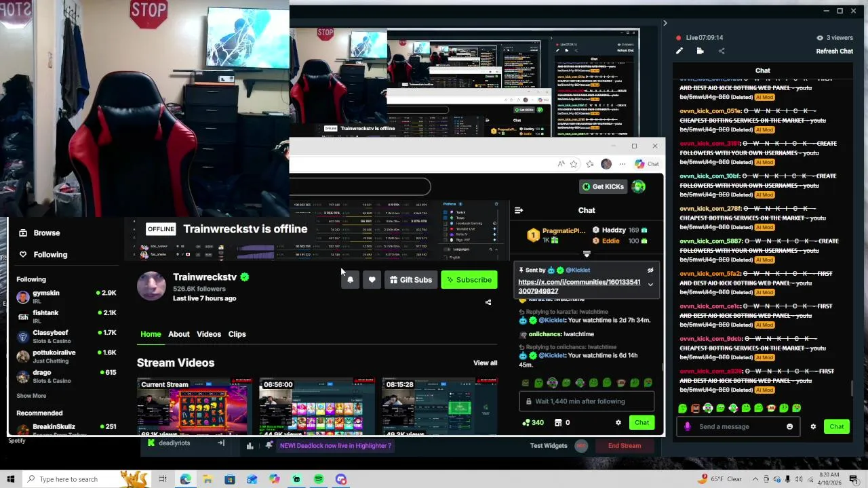This screenshot has width=868, height=488.
Task: Switch to About tab on channel page
Action: point(179,334)
